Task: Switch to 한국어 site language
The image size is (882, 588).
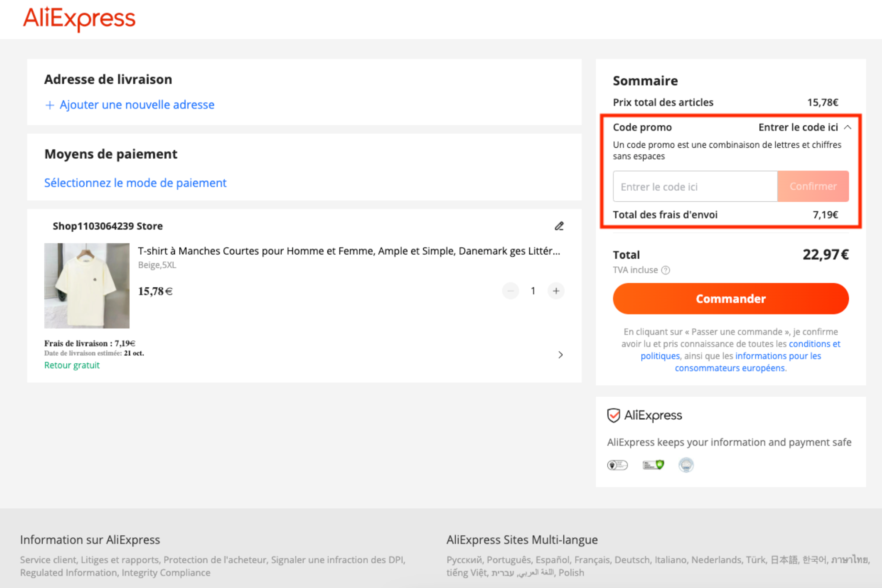Action: [x=815, y=560]
